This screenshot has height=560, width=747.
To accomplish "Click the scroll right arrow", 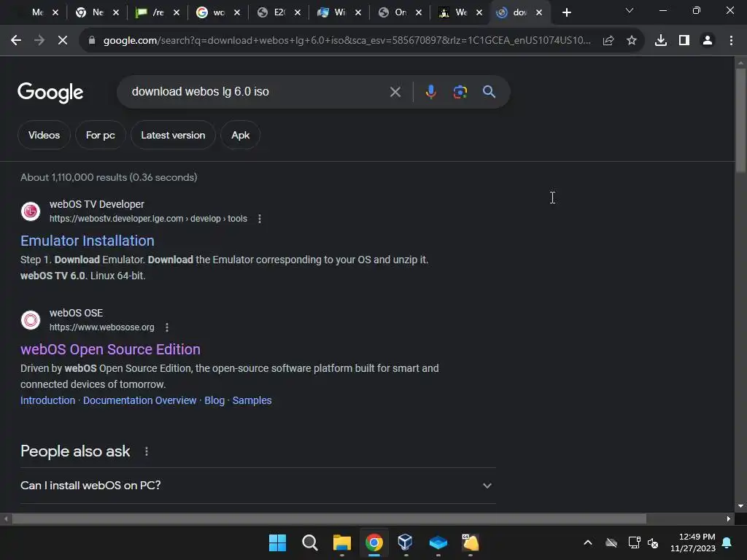I will (x=729, y=518).
